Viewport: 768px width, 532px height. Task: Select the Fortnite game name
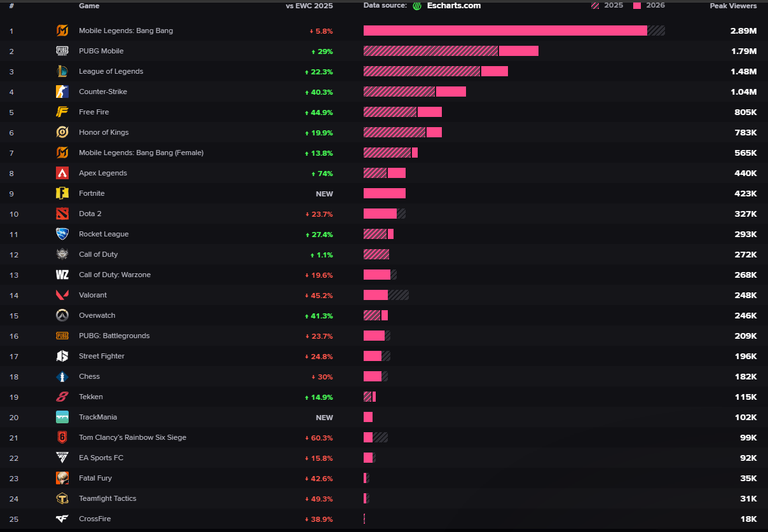click(x=92, y=193)
